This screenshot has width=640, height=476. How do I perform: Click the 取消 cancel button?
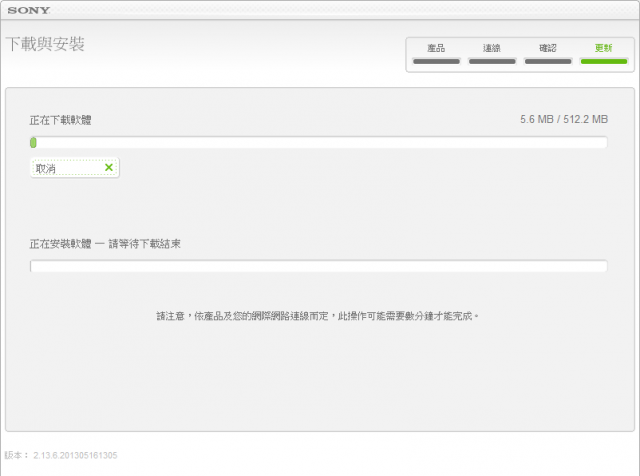pyautogui.click(x=75, y=168)
